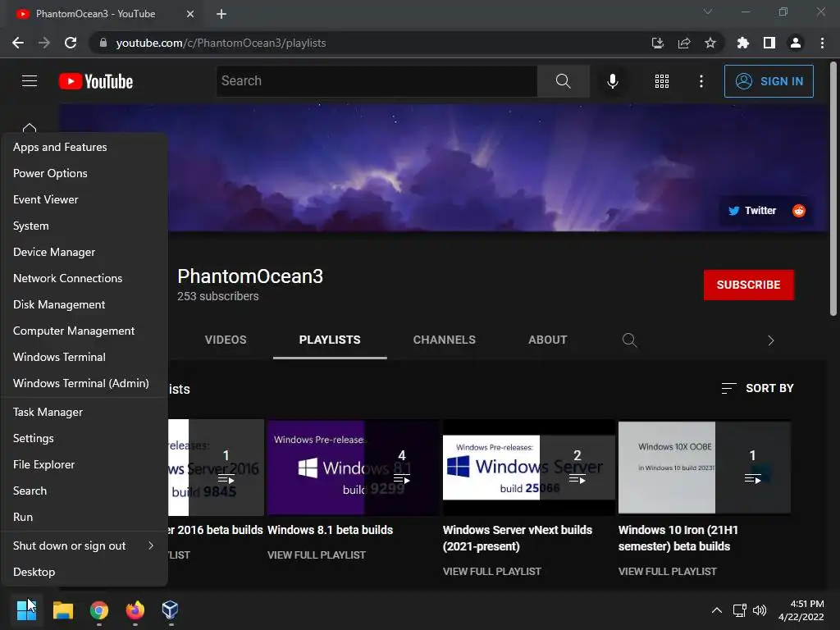840x630 pixels.
Task: Open volume control in system tray
Action: 760,609
